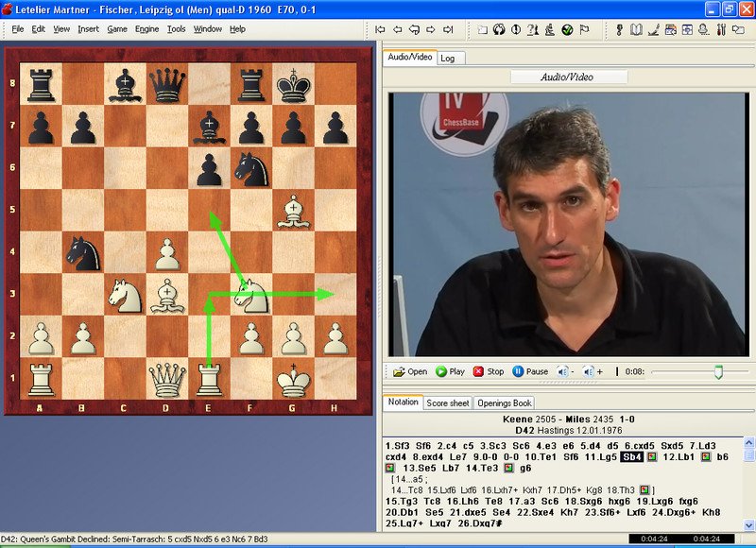756x548 pixels.
Task: Step back one move with left arrow
Action: 397,30
